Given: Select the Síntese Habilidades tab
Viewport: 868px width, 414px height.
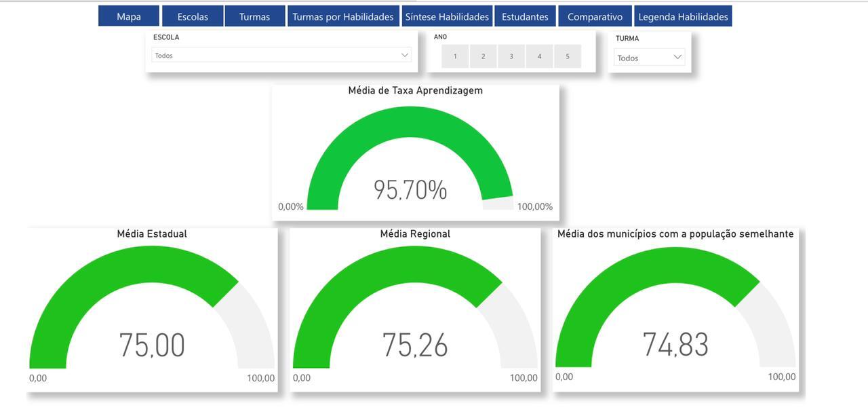Looking at the screenshot, I should [447, 16].
